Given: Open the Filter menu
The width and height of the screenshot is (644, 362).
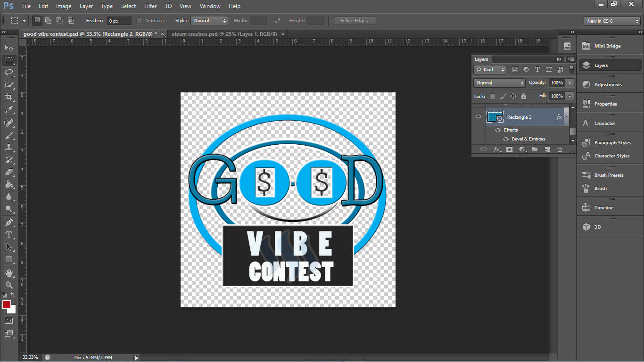Looking at the screenshot, I should (150, 6).
